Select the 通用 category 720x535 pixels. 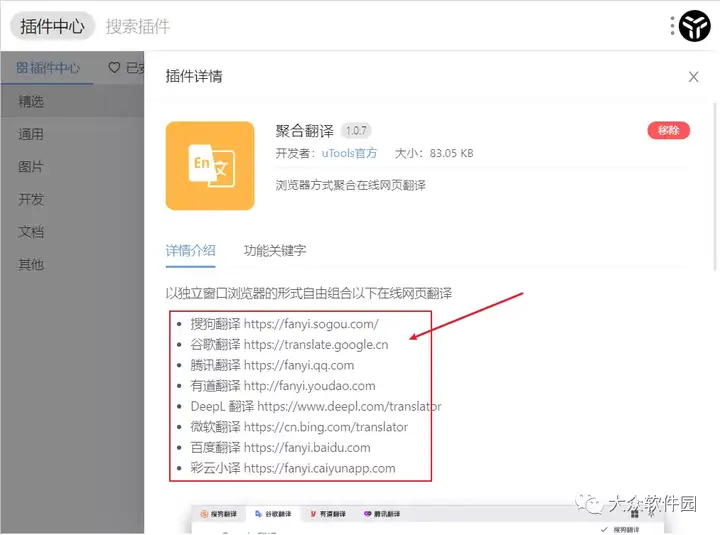pyautogui.click(x=72, y=134)
